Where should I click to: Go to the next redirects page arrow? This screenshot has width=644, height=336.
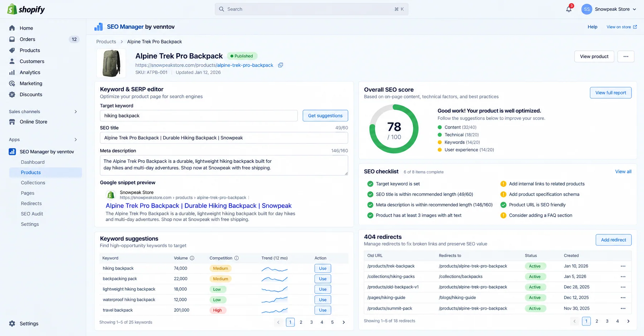point(628,321)
